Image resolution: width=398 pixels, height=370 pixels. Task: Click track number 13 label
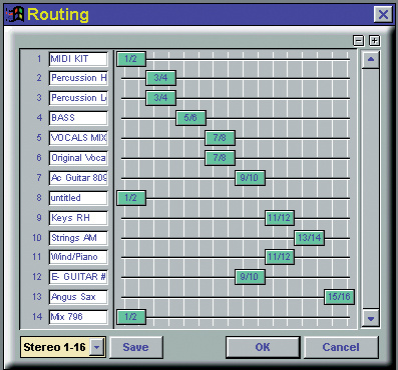coord(37,297)
